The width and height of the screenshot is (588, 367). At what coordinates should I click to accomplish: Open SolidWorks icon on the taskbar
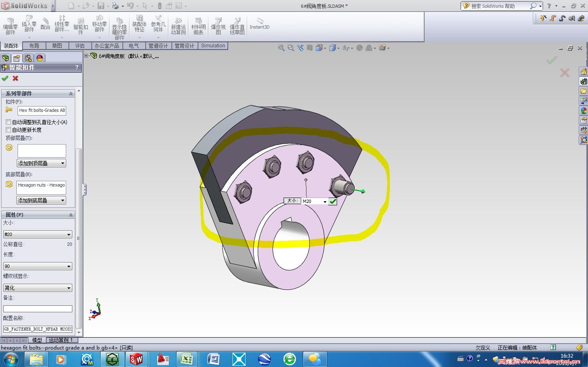(x=136, y=359)
